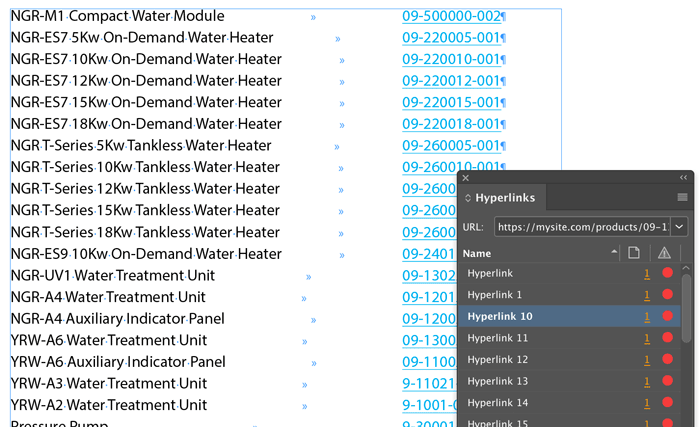Viewport: 700px width, 427px height.
Task: Click hyperlink text 09-220012-001
Action: point(451,81)
